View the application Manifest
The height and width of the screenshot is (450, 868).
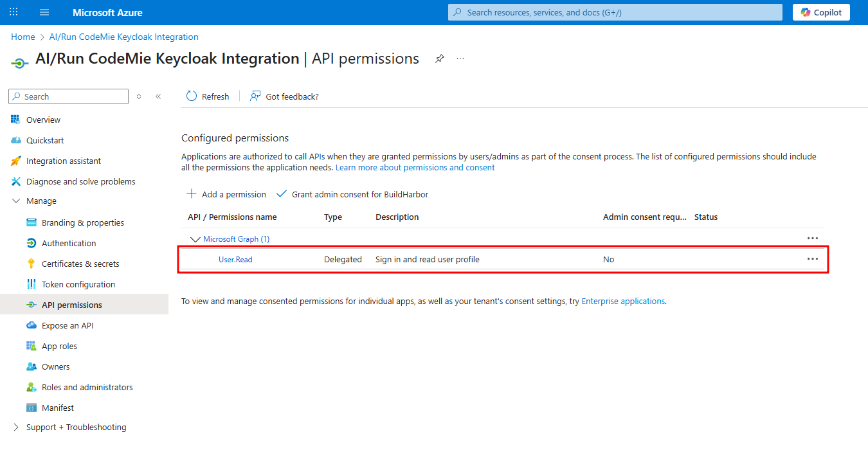tap(58, 407)
